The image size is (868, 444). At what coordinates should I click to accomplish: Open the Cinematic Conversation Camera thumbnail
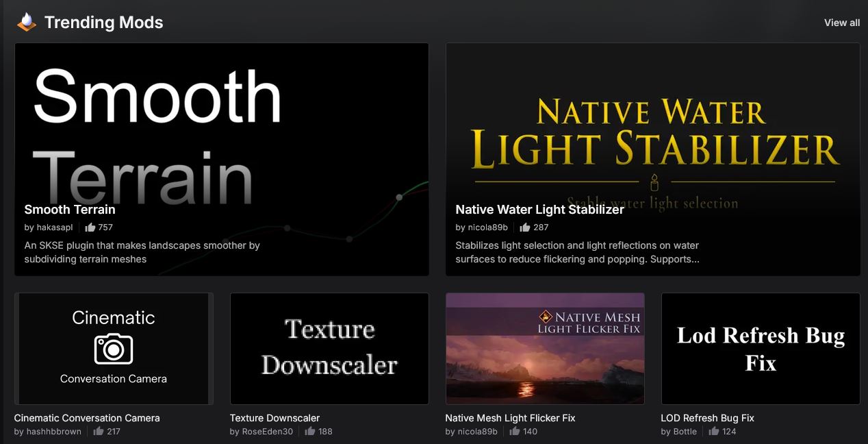pos(114,349)
